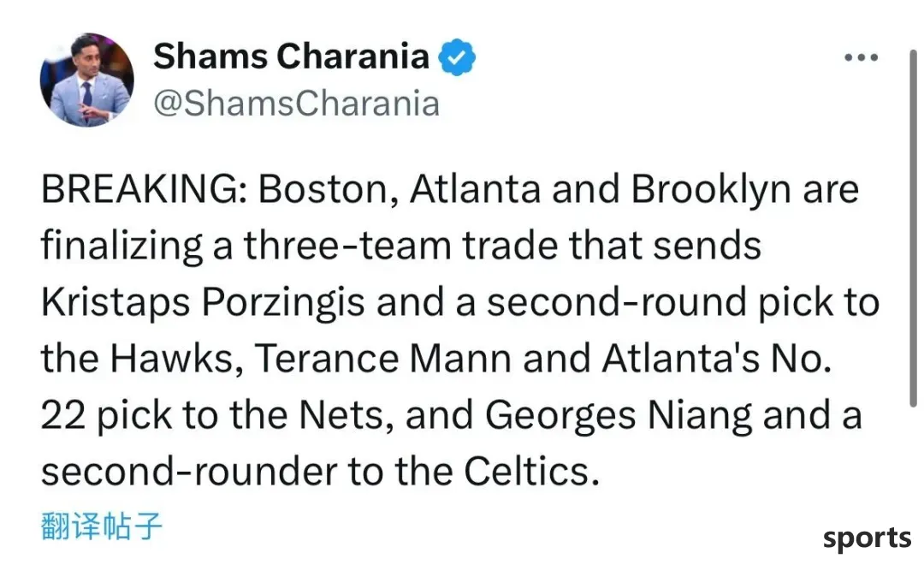Open the three-dot more options menu
The width and height of the screenshot is (924, 565).
tap(861, 57)
